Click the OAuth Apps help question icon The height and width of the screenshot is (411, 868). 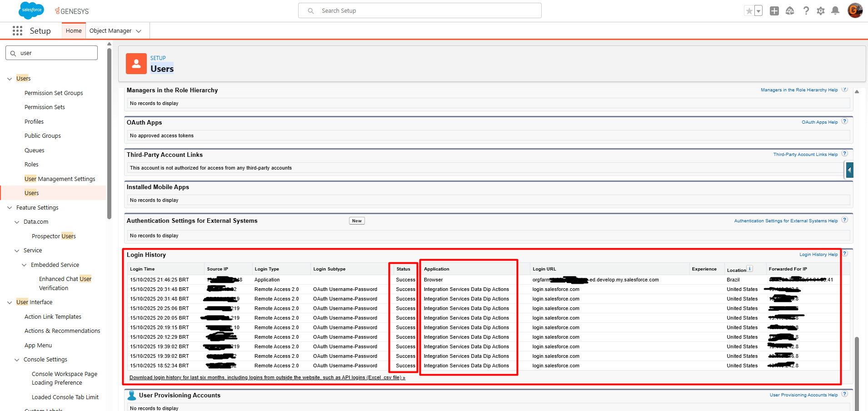click(844, 121)
